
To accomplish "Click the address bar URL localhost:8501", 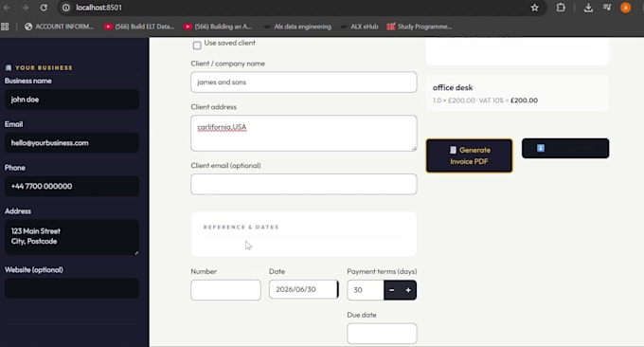I will [x=99, y=8].
